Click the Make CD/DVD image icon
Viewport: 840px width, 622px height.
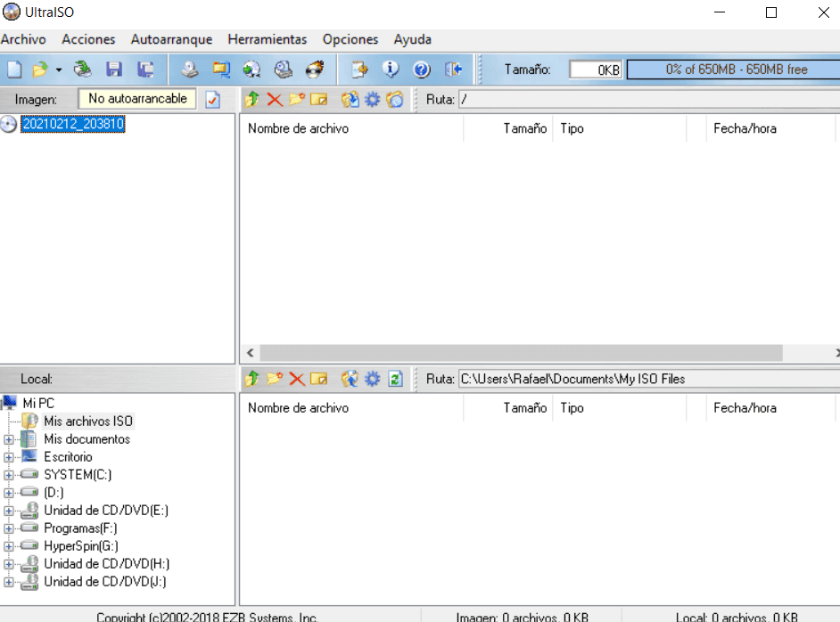[x=189, y=69]
